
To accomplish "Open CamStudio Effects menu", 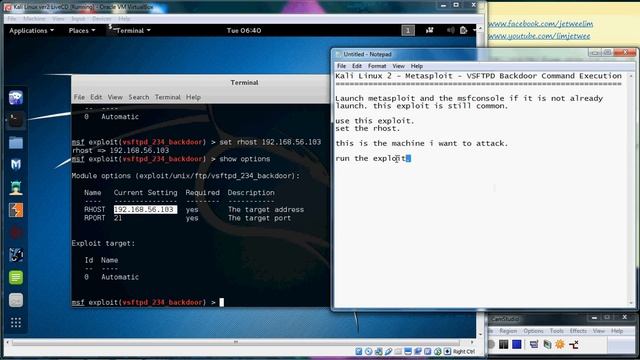I will pos(578,331).
